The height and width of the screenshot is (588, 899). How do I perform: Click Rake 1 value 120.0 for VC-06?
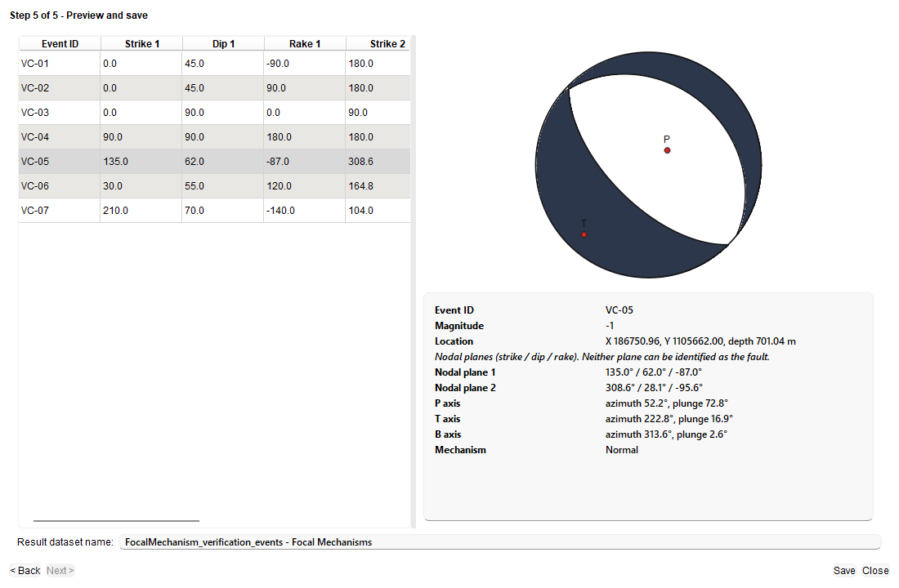[279, 186]
